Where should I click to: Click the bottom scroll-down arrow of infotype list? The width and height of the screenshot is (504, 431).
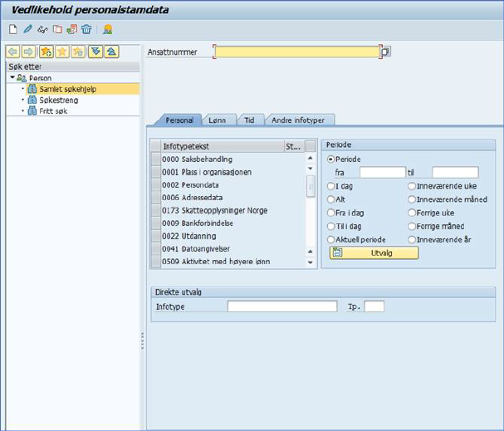click(x=311, y=262)
